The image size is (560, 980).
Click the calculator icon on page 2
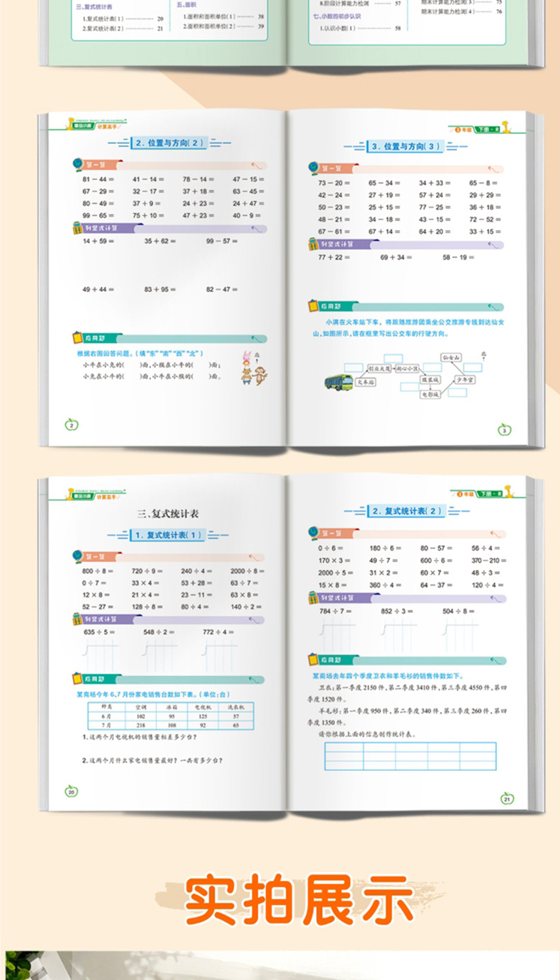(79, 228)
